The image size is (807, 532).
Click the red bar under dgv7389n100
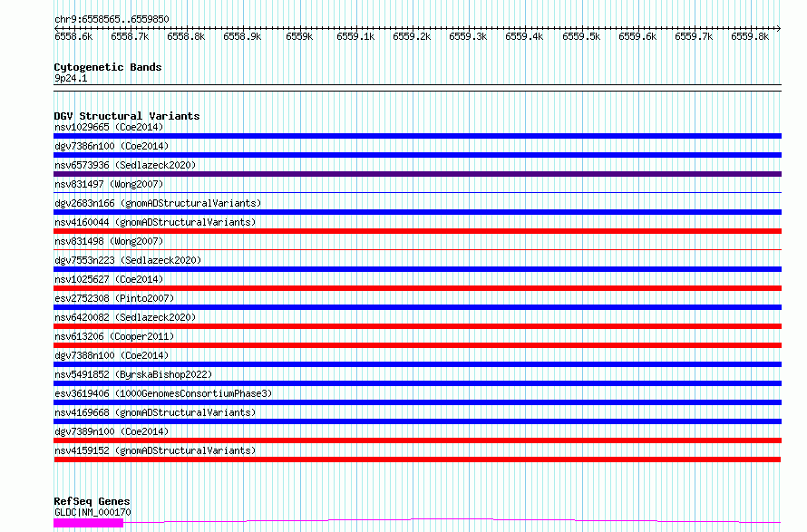pos(417,440)
